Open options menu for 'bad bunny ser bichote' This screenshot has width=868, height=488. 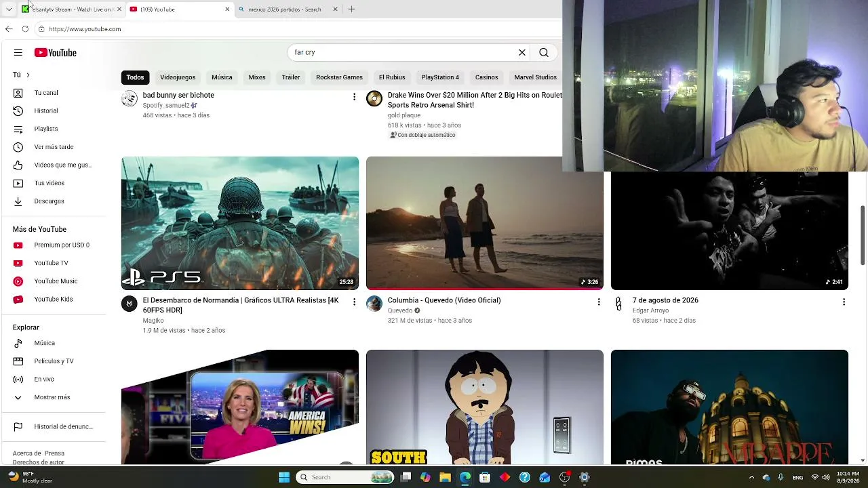click(354, 98)
